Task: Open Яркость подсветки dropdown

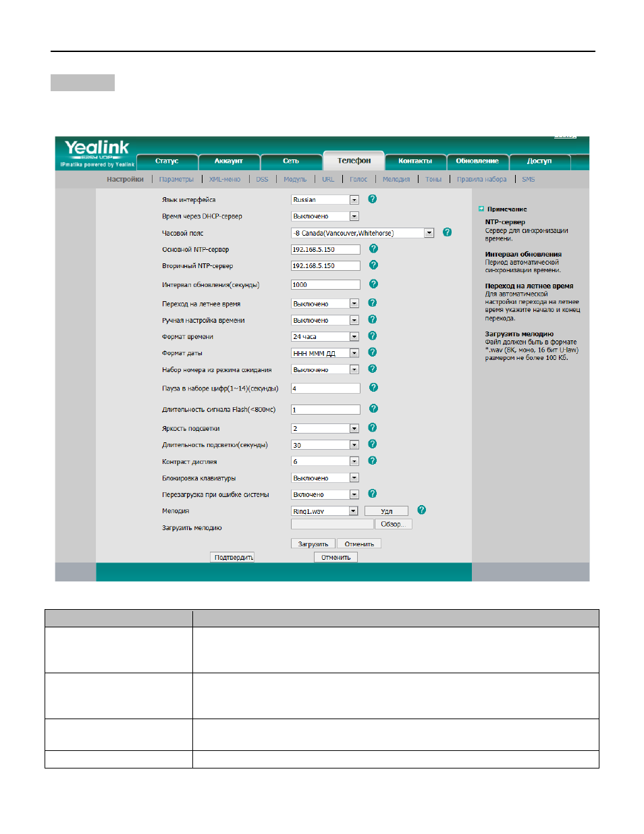Action: click(x=325, y=428)
